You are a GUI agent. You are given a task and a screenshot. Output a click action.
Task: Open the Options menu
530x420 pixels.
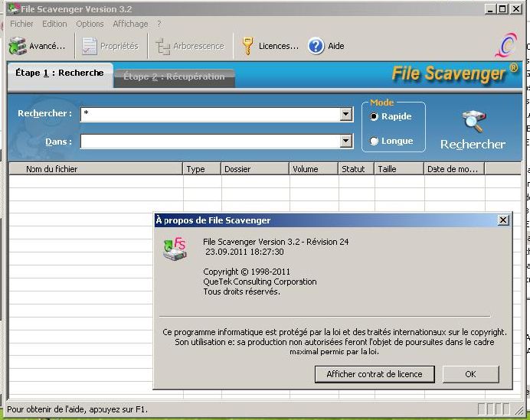(x=90, y=24)
